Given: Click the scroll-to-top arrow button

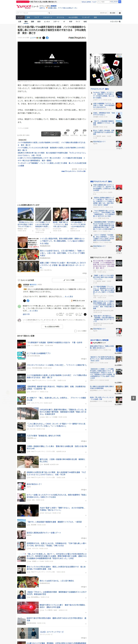Looking at the screenshot, I should point(133,398).
